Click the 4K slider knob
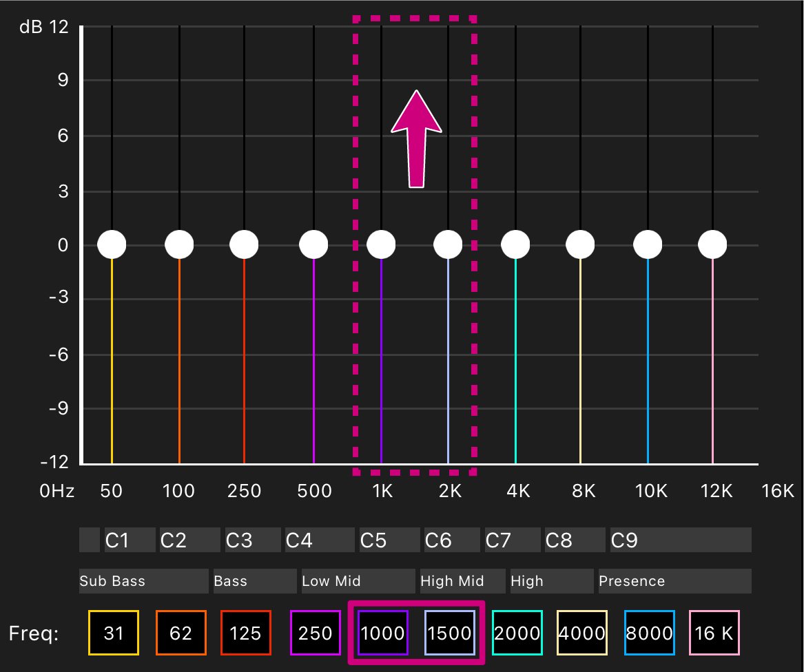 pos(515,244)
